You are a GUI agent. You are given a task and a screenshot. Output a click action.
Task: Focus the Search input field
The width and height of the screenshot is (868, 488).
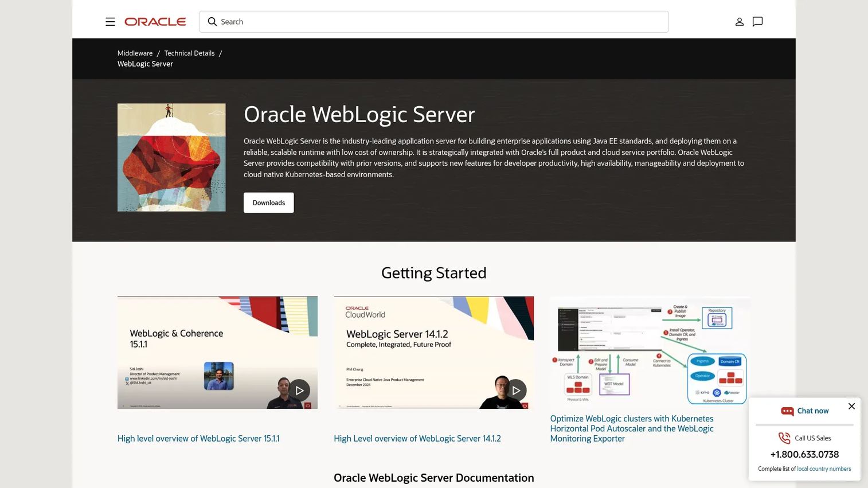434,22
